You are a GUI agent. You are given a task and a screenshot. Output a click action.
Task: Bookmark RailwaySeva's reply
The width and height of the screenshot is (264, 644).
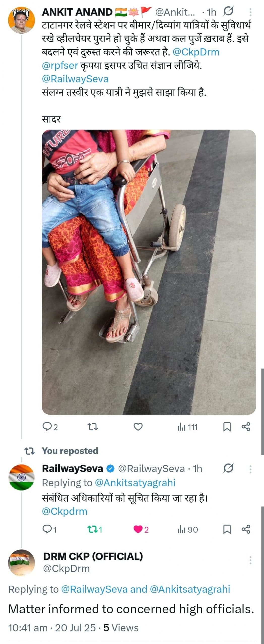click(227, 530)
